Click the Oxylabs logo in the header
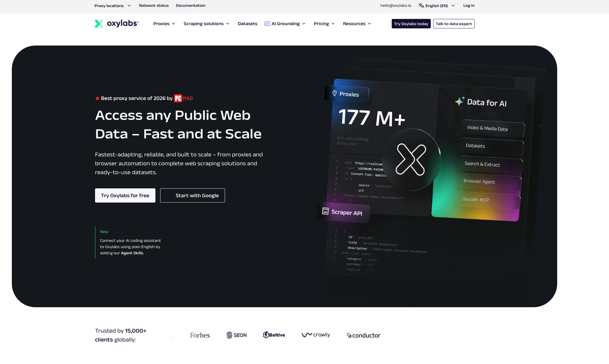 [117, 24]
